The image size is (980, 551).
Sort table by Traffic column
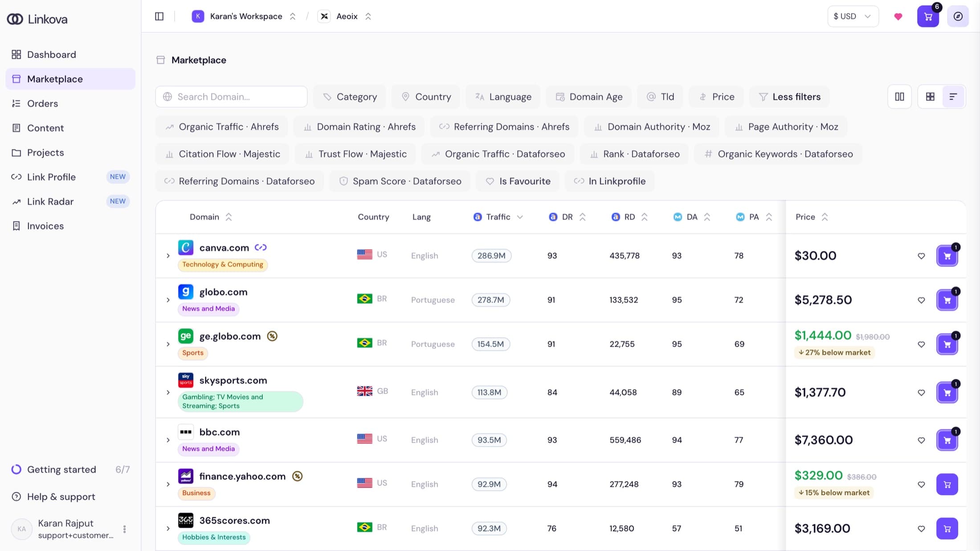498,217
